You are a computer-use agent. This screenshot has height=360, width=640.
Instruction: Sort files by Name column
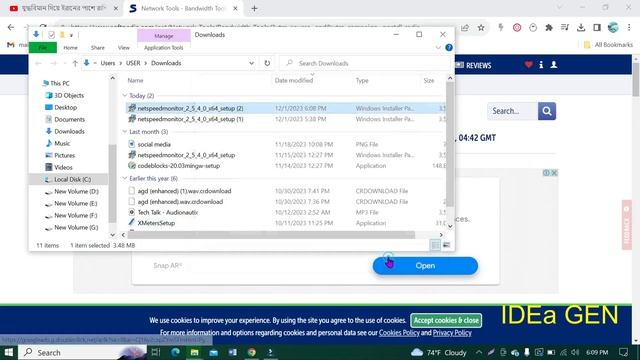pos(136,80)
